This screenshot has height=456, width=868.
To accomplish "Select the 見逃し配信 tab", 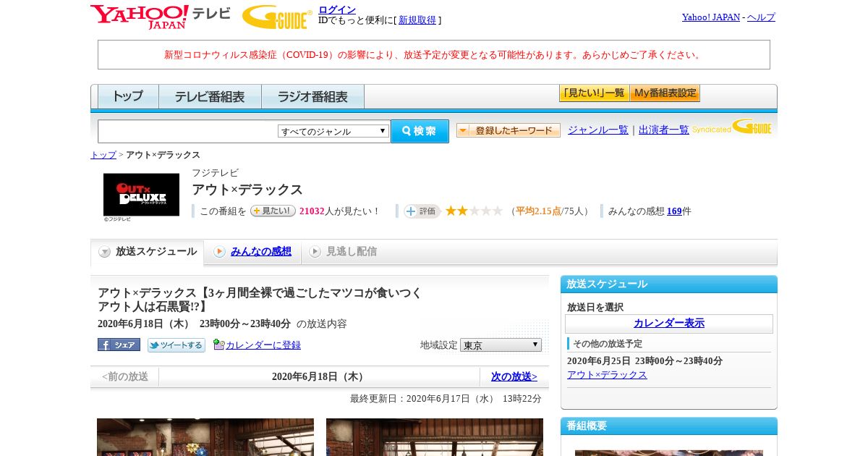I will coord(344,252).
